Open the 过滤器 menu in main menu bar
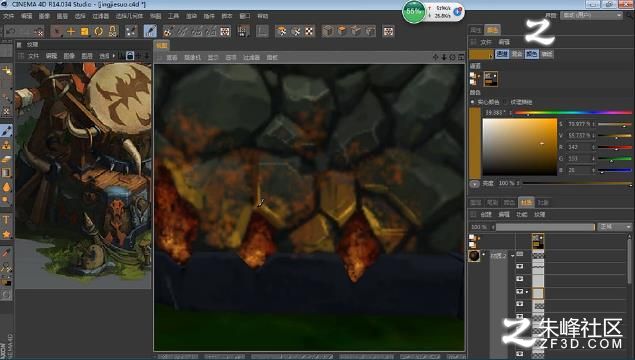 100,16
